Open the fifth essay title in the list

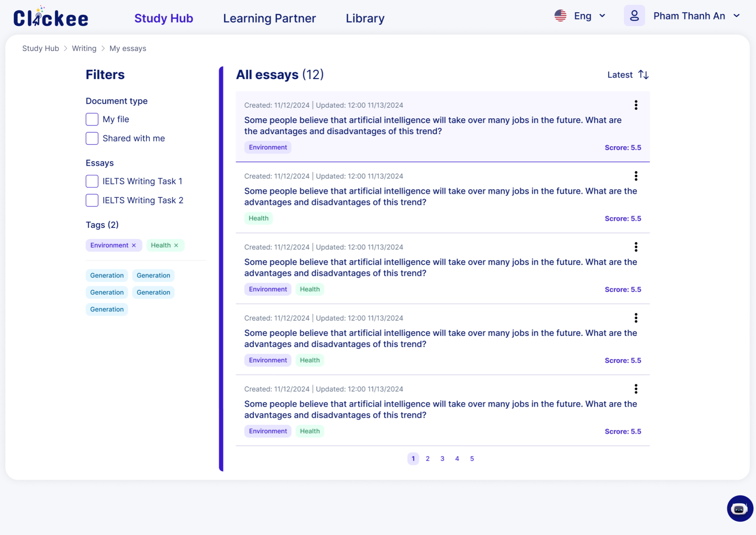440,409
